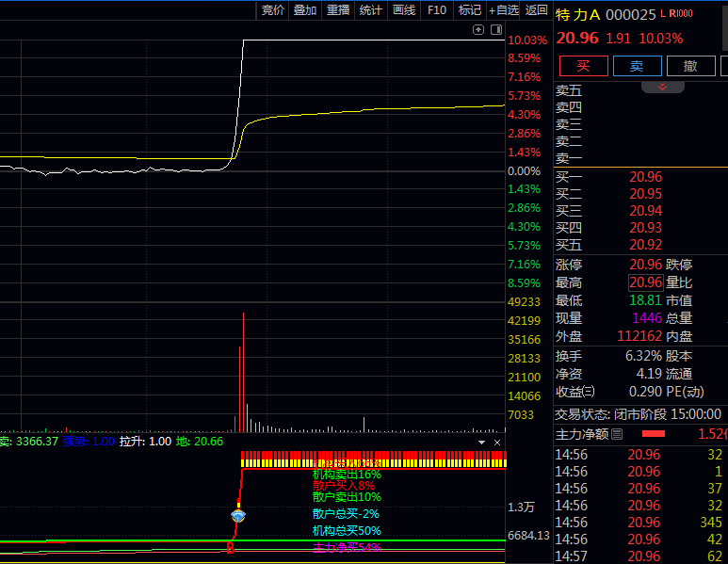Open the 竞价 auction view
The width and height of the screenshot is (728, 564).
tap(273, 10)
